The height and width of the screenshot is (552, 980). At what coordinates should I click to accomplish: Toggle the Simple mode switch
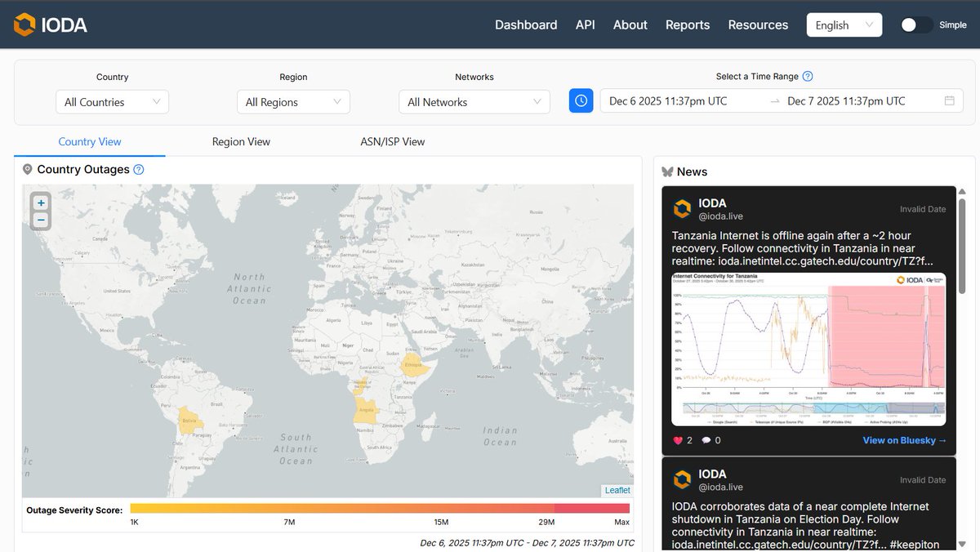(916, 25)
